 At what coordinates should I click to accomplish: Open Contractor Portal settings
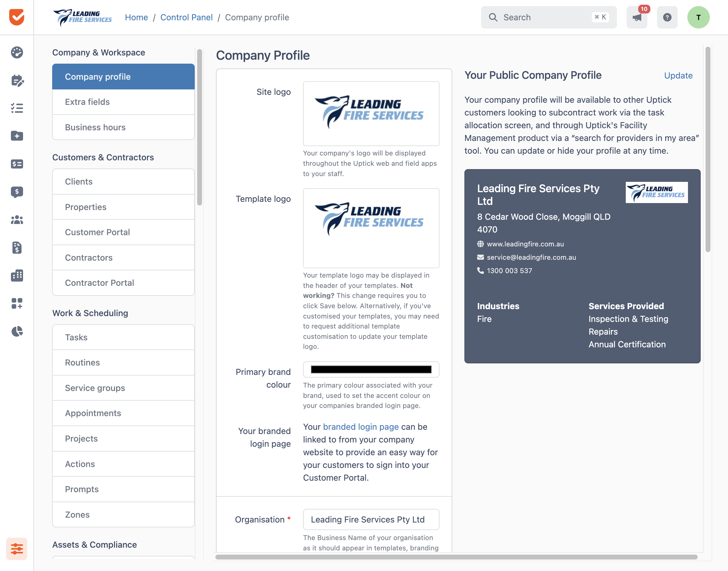click(123, 283)
